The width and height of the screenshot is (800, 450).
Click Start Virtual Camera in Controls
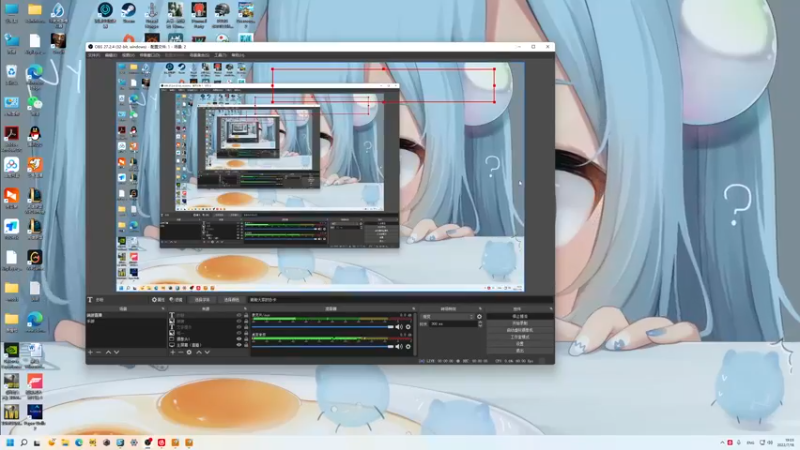[520, 330]
